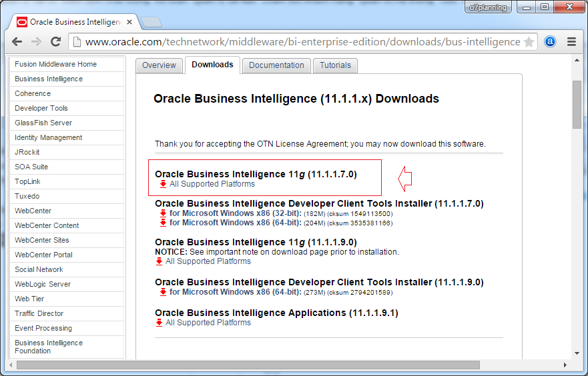The height and width of the screenshot is (376, 588).
Task: Download Client Tools 11.1.1.9.0 for Windows 64-bit
Action: 236,292
